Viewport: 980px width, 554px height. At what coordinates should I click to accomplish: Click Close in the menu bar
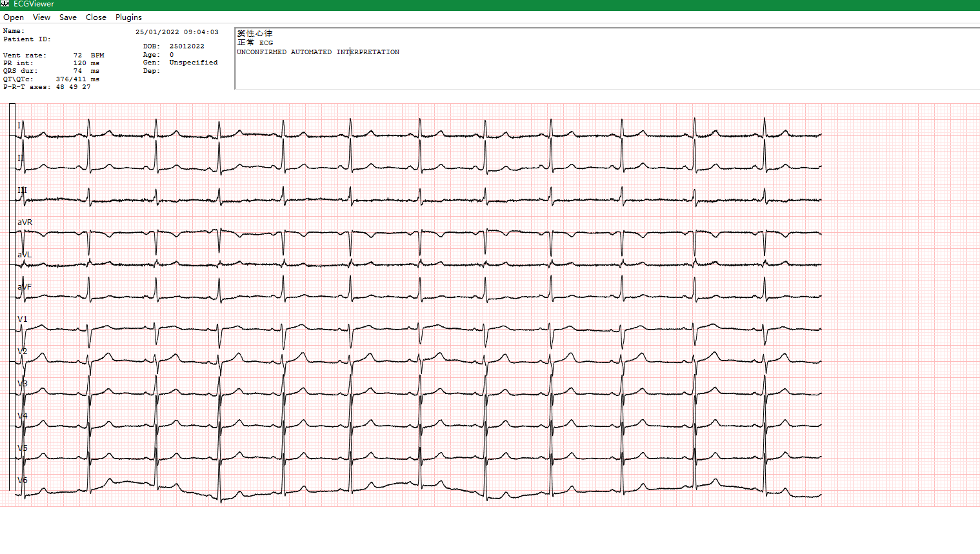(x=95, y=17)
